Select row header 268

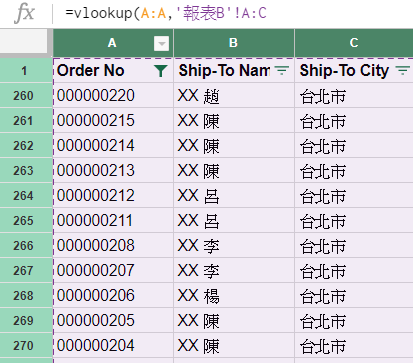[x=26, y=295]
